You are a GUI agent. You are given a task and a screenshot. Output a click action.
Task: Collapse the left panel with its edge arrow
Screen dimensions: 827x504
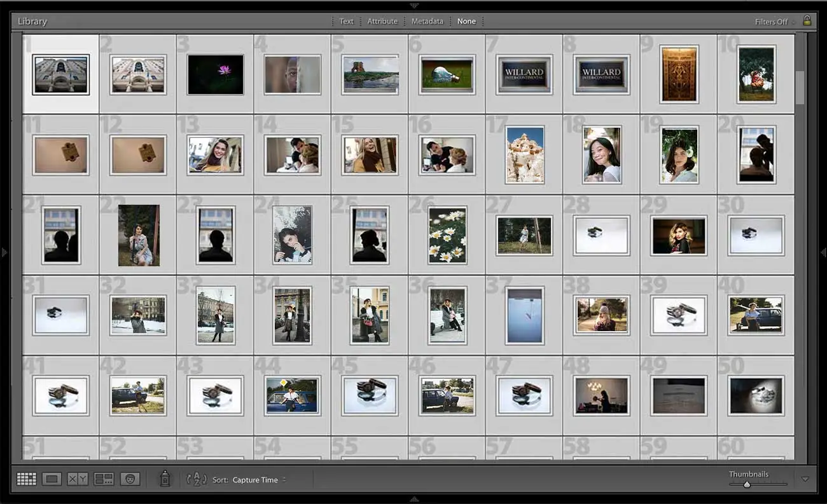click(x=5, y=252)
